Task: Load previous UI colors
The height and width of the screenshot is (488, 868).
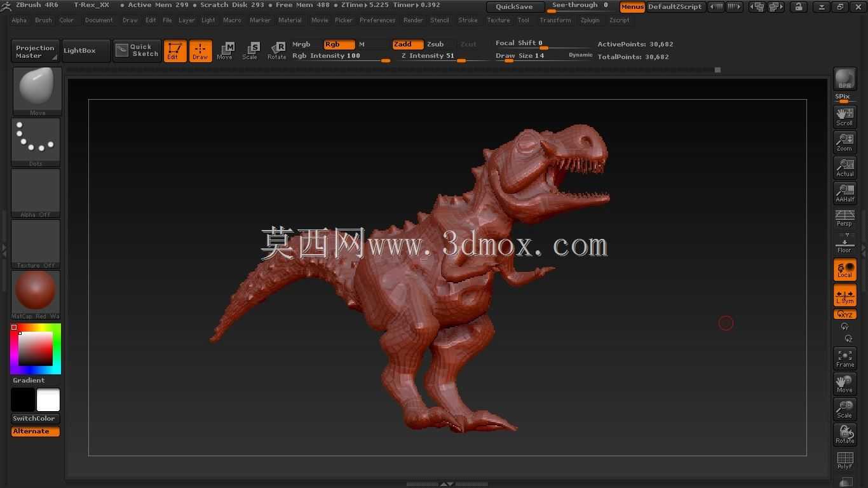Action: pos(715,7)
